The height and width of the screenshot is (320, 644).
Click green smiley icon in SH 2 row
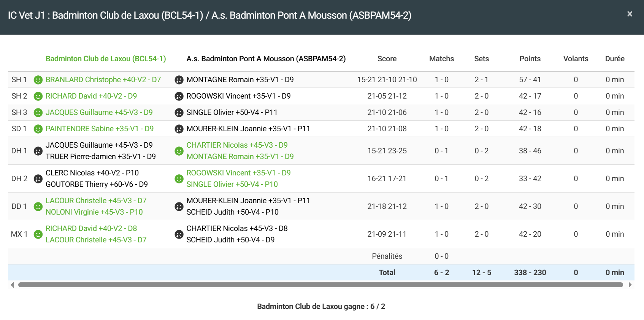[x=38, y=96]
